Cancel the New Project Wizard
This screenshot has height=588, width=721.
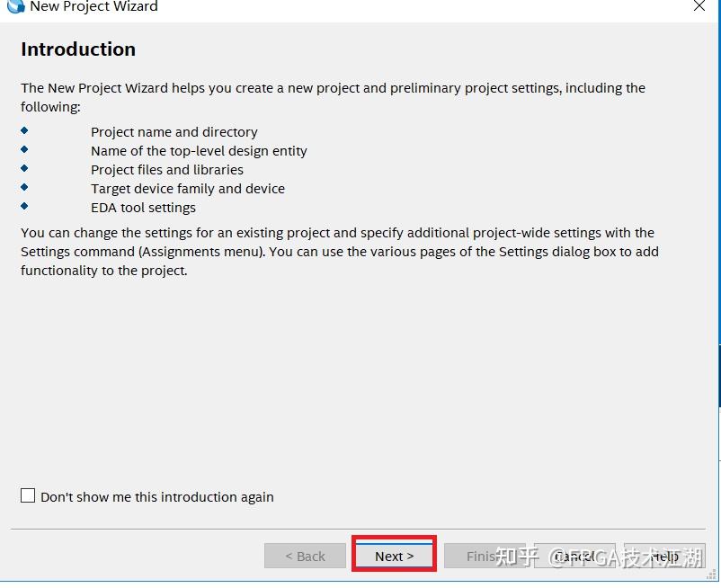coord(574,556)
